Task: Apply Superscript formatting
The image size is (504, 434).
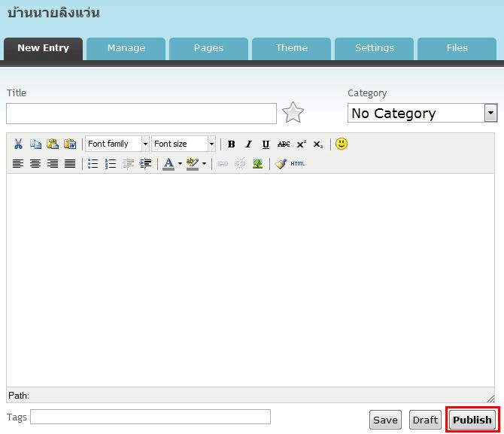Action: coord(301,144)
